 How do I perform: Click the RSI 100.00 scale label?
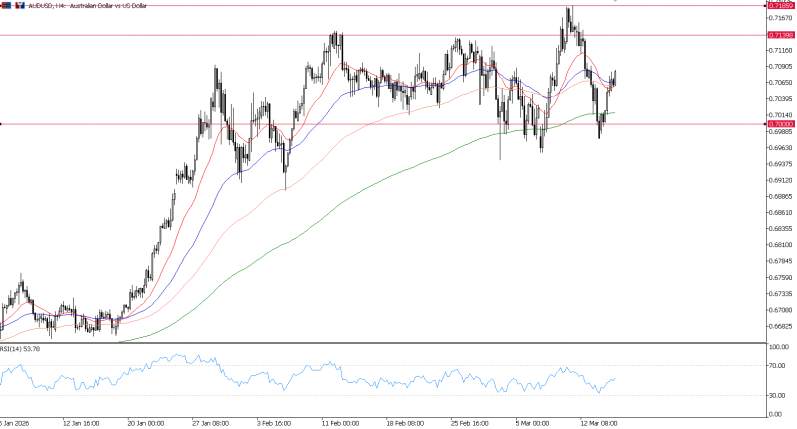[x=778, y=347]
